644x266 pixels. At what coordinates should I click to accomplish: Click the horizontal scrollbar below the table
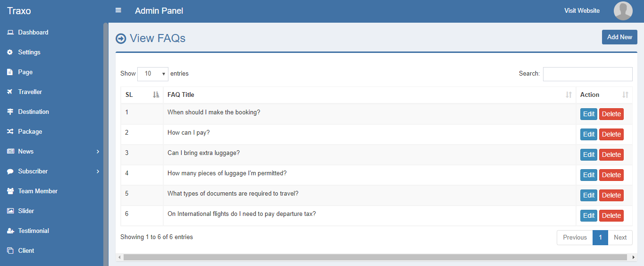(x=376, y=257)
